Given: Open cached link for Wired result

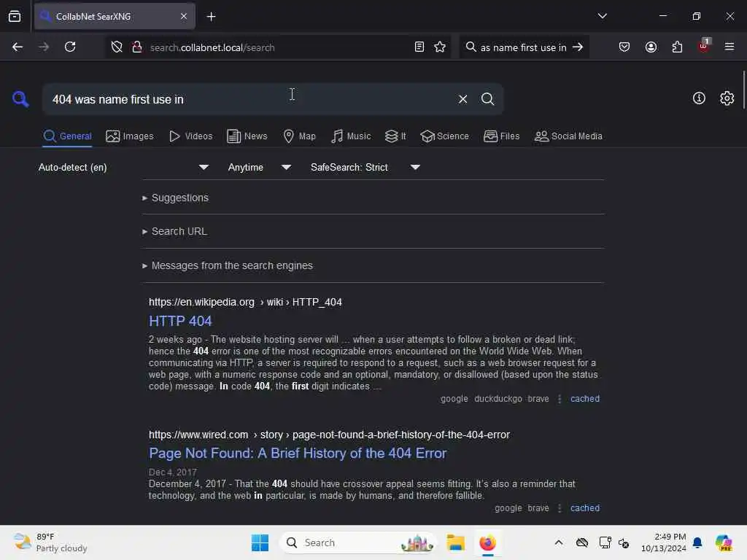Looking at the screenshot, I should pyautogui.click(x=584, y=508).
